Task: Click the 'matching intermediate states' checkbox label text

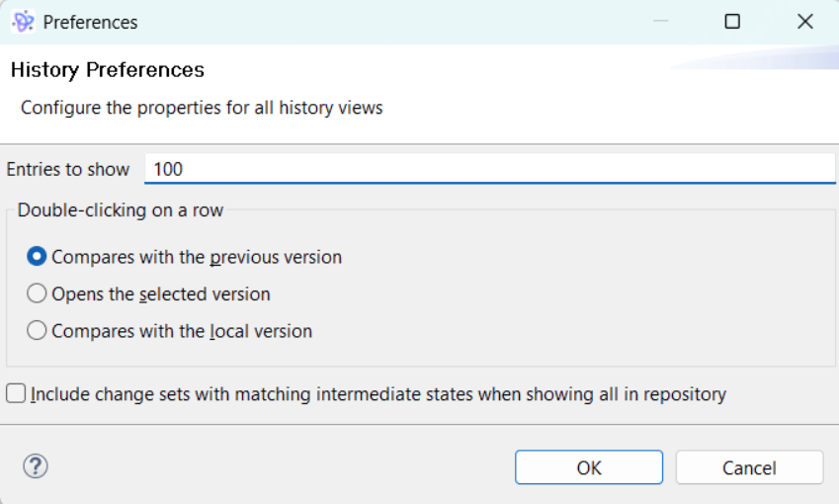Action: (x=378, y=394)
